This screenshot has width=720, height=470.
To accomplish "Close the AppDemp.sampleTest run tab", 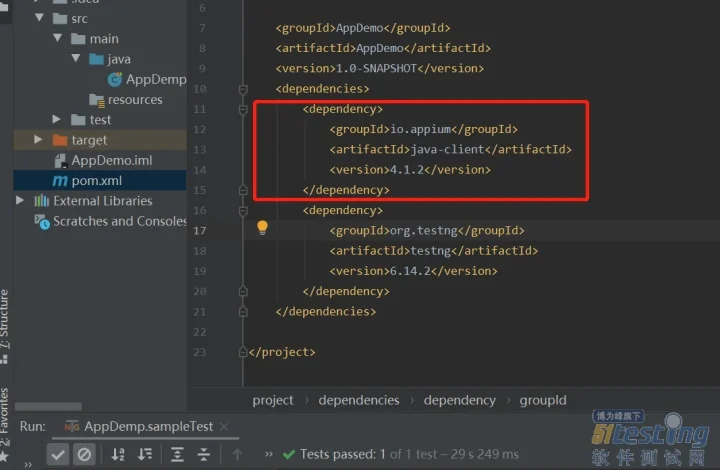I will coord(224,427).
